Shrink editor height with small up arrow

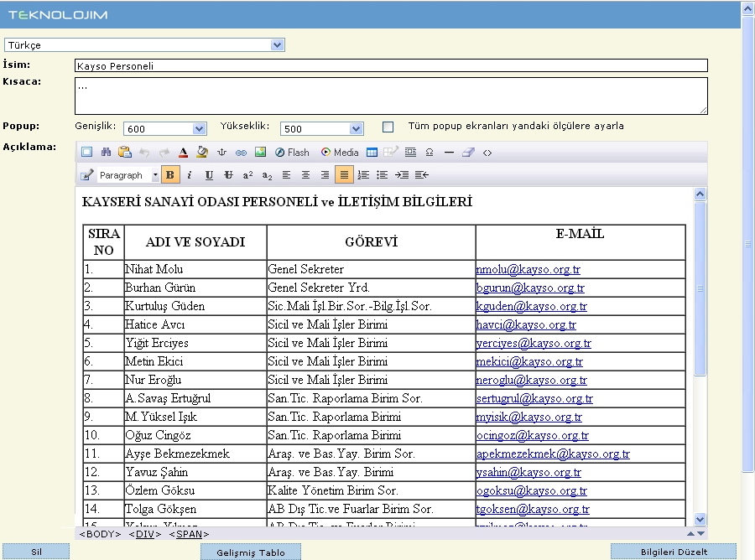(690, 533)
